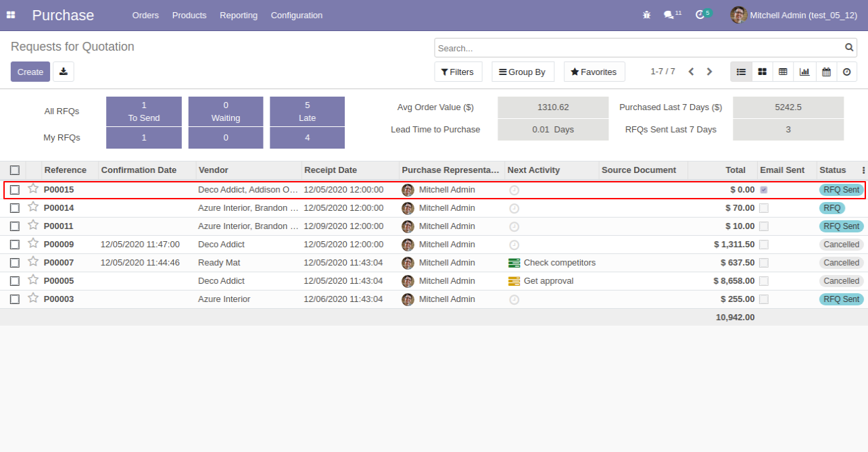Select the P00007 row checkbox
This screenshot has width=868, height=452.
pos(15,263)
